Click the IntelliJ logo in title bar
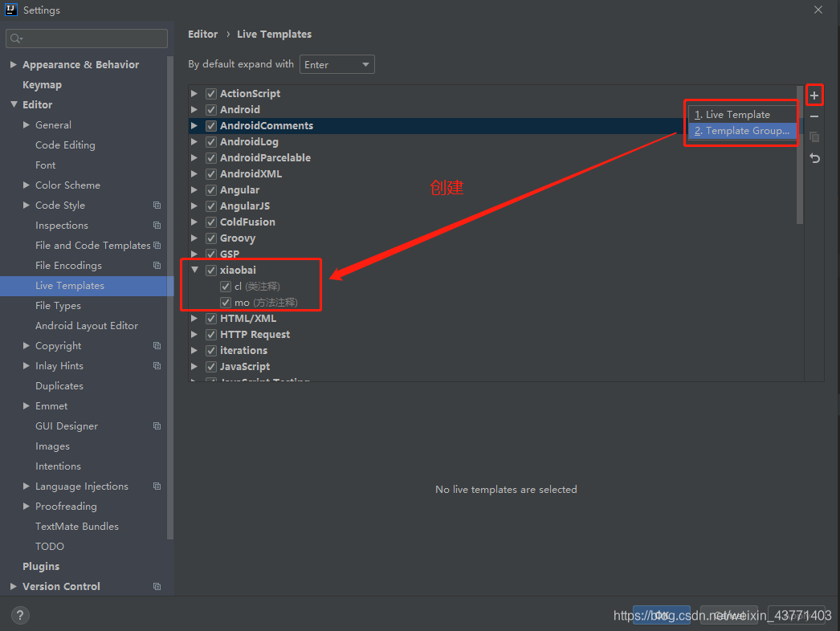This screenshot has width=840, height=631. pos(10,10)
